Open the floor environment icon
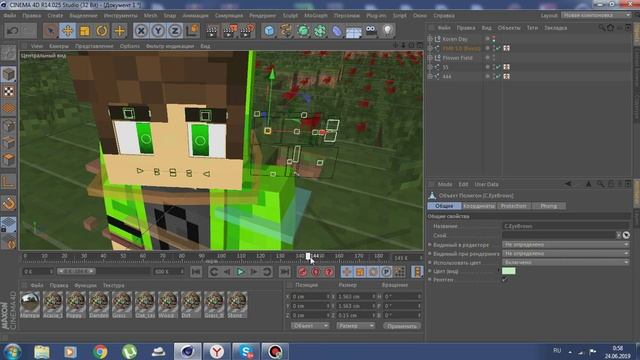The width and height of the screenshot is (640, 360). coord(354,31)
